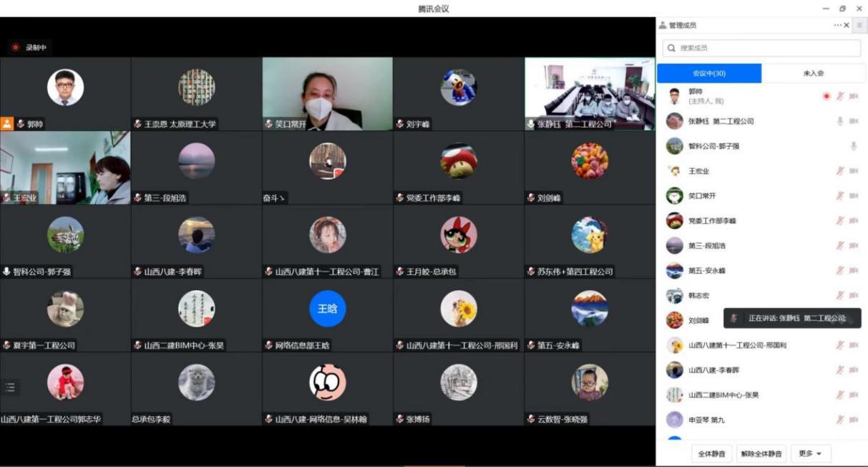Toggle the microphone for 党委工作部李峰 in the list

pyautogui.click(x=840, y=221)
